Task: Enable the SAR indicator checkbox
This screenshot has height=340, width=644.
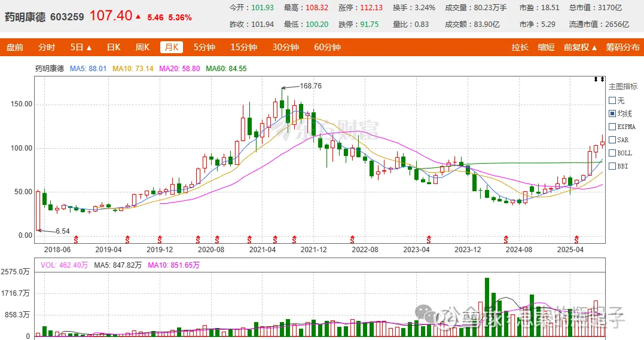Action: (x=612, y=140)
